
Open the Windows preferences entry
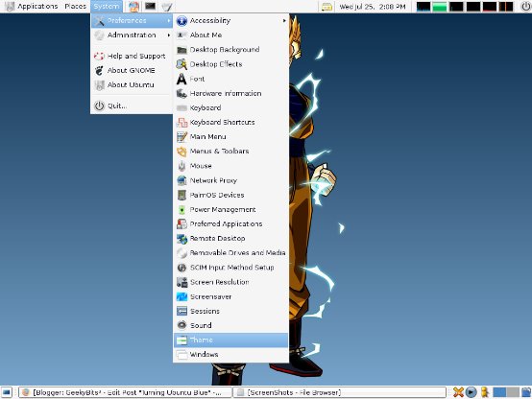(x=230, y=355)
